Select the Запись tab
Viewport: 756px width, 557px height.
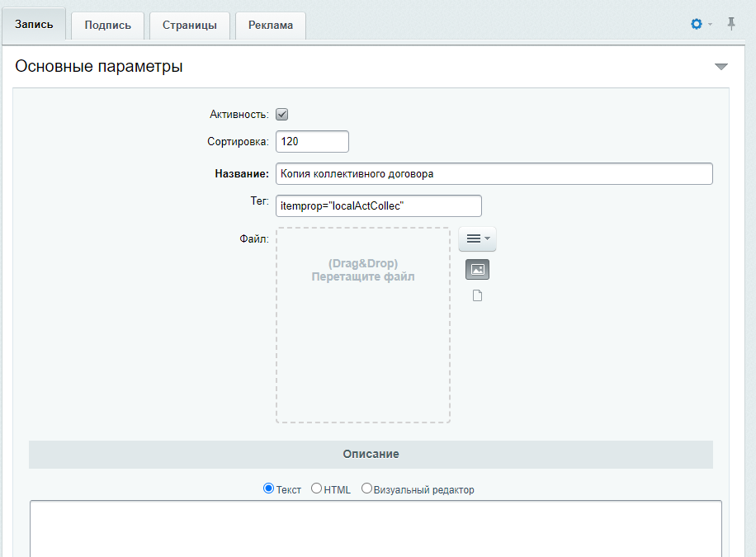pyautogui.click(x=34, y=24)
